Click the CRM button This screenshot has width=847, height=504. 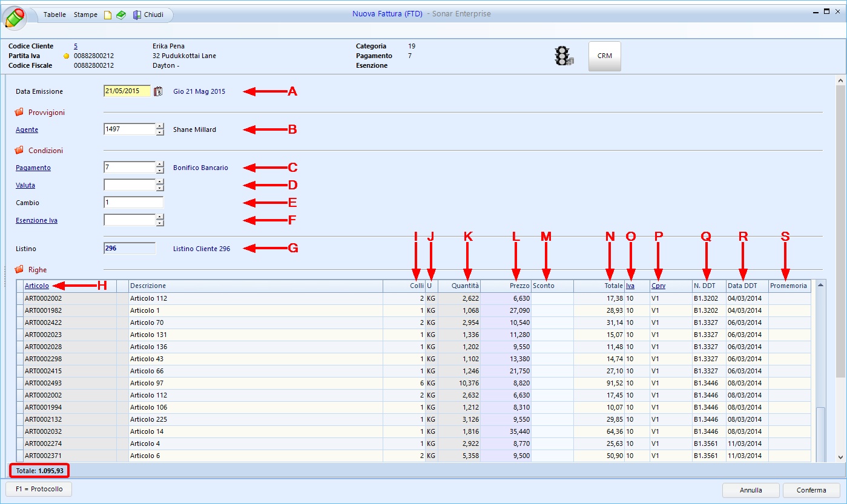(604, 56)
